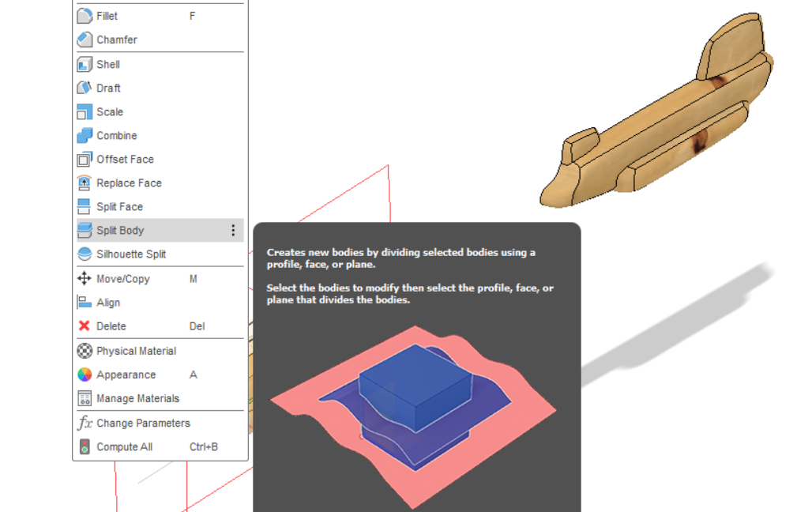The width and height of the screenshot is (812, 512).
Task: Select the Silhouette Split icon
Action: pos(85,254)
